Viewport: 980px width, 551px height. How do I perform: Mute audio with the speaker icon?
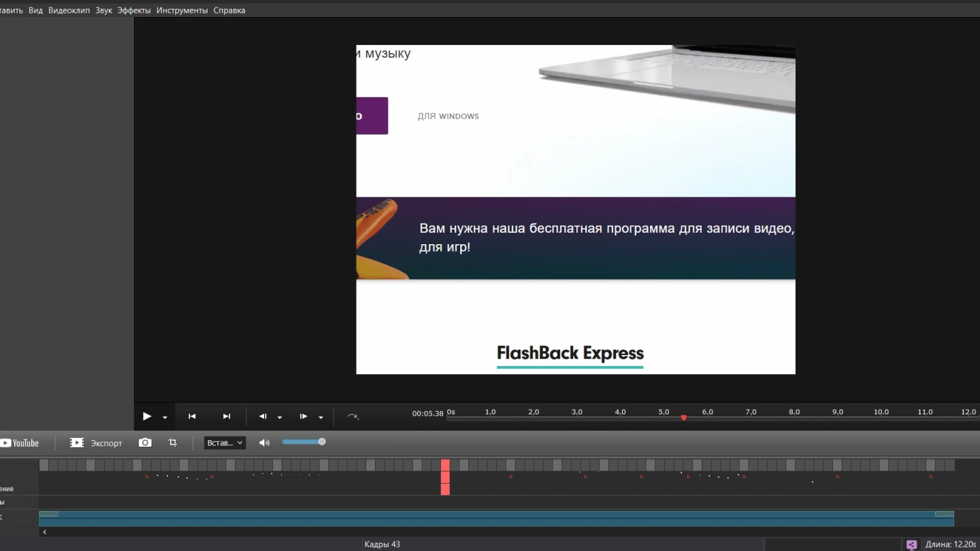click(x=265, y=443)
